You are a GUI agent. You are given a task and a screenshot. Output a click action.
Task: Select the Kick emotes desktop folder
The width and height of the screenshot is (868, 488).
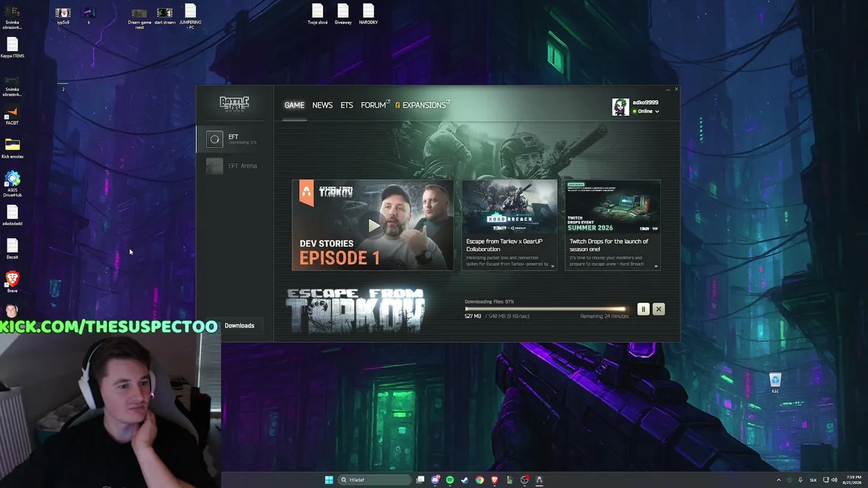[12, 149]
